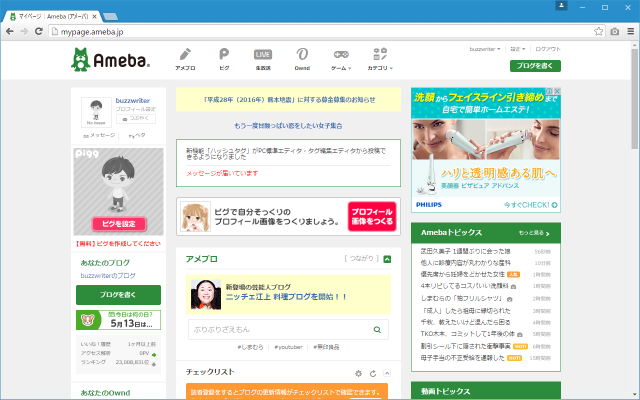
Task: Click the ピグを設定 pink button
Action: point(119,224)
